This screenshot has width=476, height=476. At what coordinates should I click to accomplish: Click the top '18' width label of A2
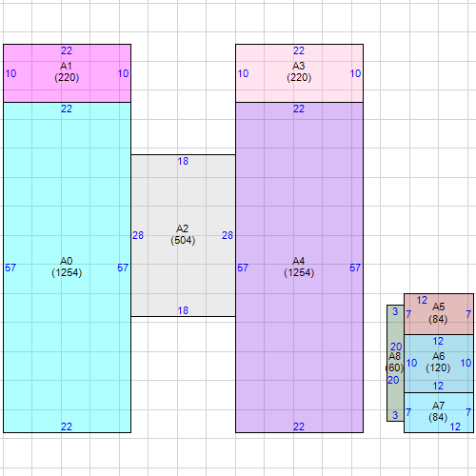(183, 161)
